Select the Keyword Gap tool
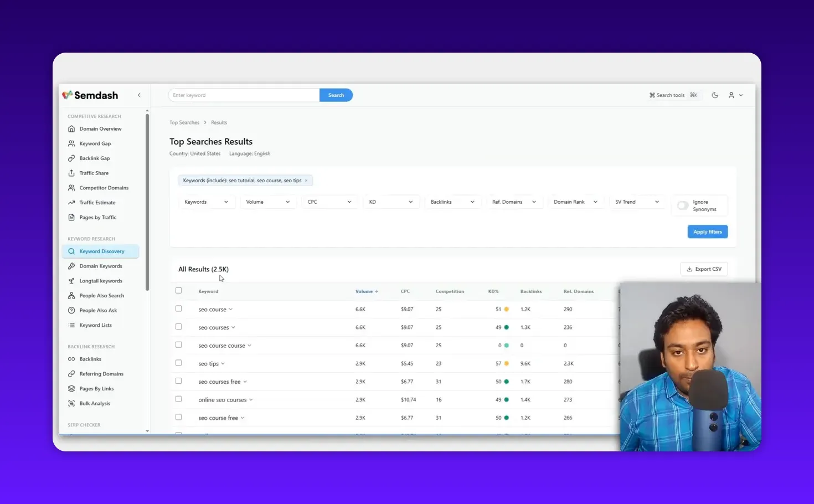814x504 pixels. click(95, 143)
